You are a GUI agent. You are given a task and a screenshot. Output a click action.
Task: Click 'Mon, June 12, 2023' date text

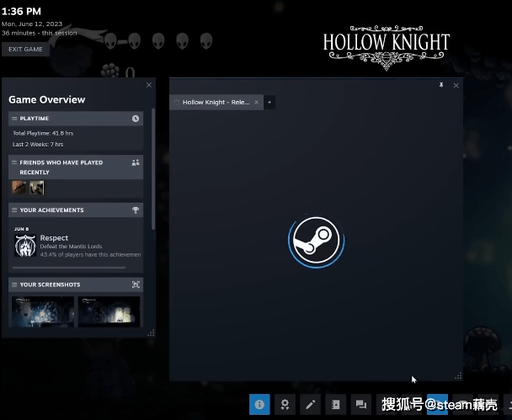[x=32, y=24]
